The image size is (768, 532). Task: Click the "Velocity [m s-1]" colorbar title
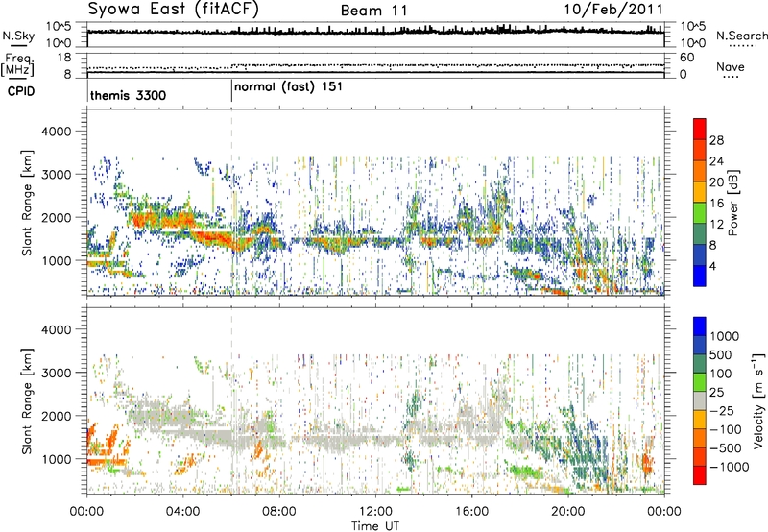(758, 399)
